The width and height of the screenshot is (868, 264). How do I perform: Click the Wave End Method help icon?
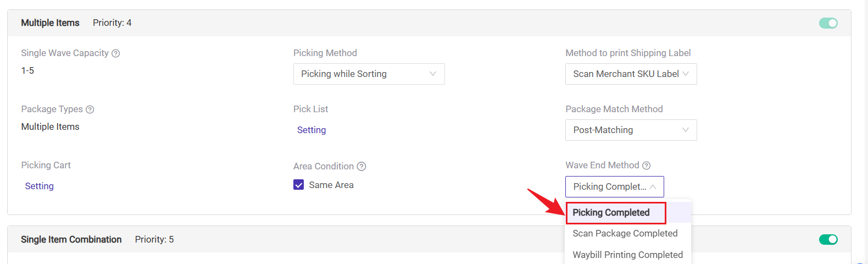pyautogui.click(x=647, y=166)
